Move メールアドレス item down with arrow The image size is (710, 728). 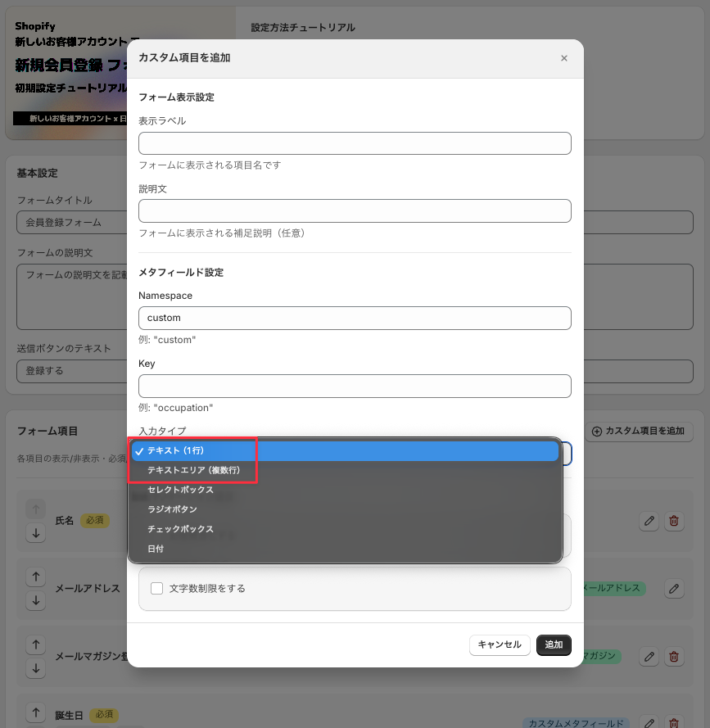click(36, 600)
